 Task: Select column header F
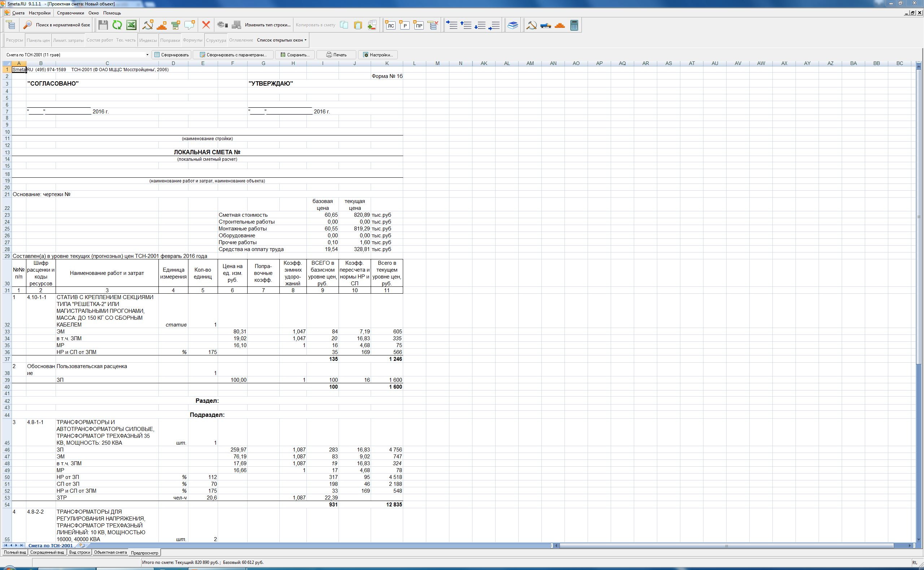pyautogui.click(x=232, y=63)
